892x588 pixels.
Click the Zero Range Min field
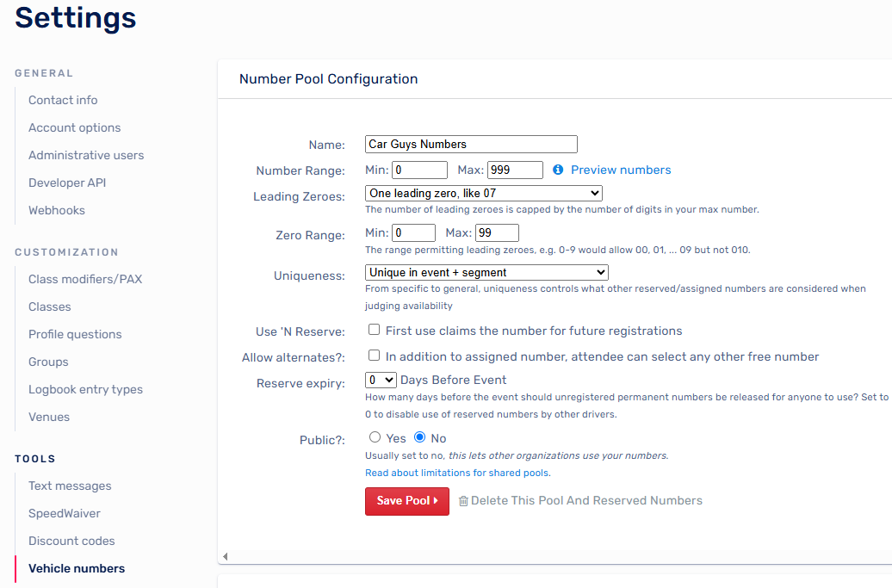pos(413,232)
